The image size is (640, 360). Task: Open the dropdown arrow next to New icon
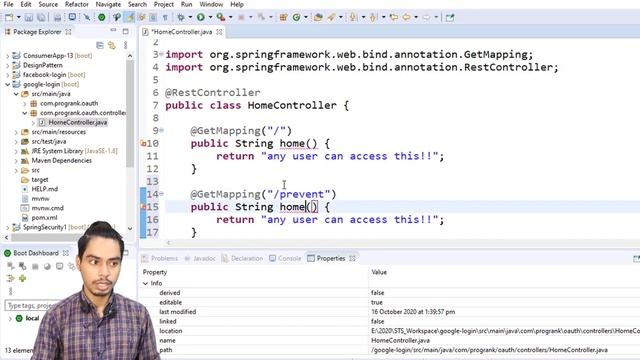[19, 18]
